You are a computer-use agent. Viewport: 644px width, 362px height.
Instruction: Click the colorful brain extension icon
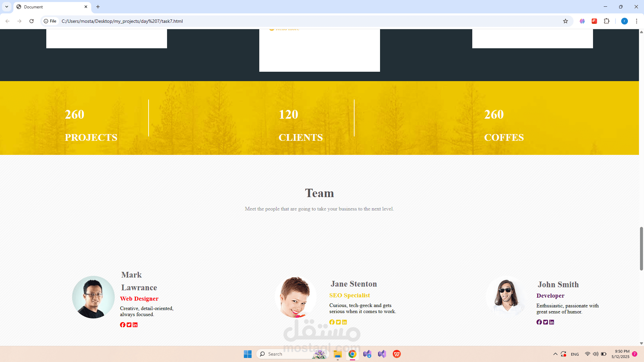coord(582,21)
